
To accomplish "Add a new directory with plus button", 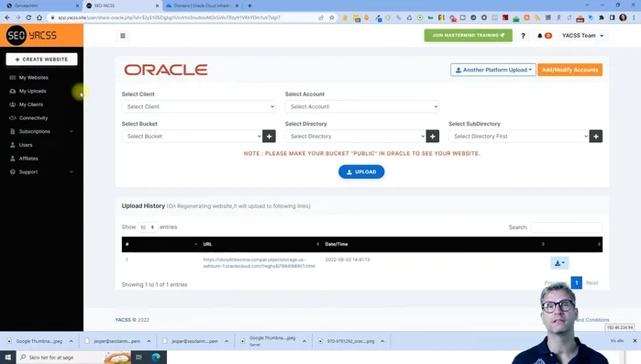I will coord(433,136).
